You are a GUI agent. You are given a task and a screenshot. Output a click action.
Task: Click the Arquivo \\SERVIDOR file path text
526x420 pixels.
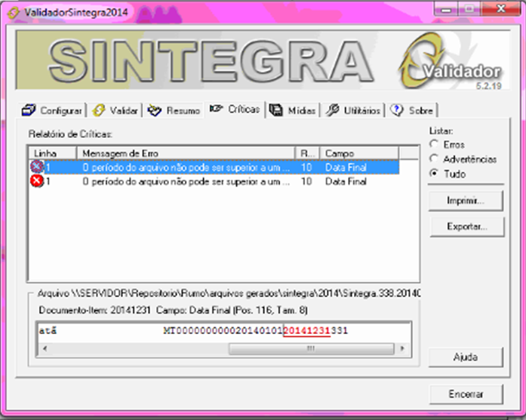229,293
